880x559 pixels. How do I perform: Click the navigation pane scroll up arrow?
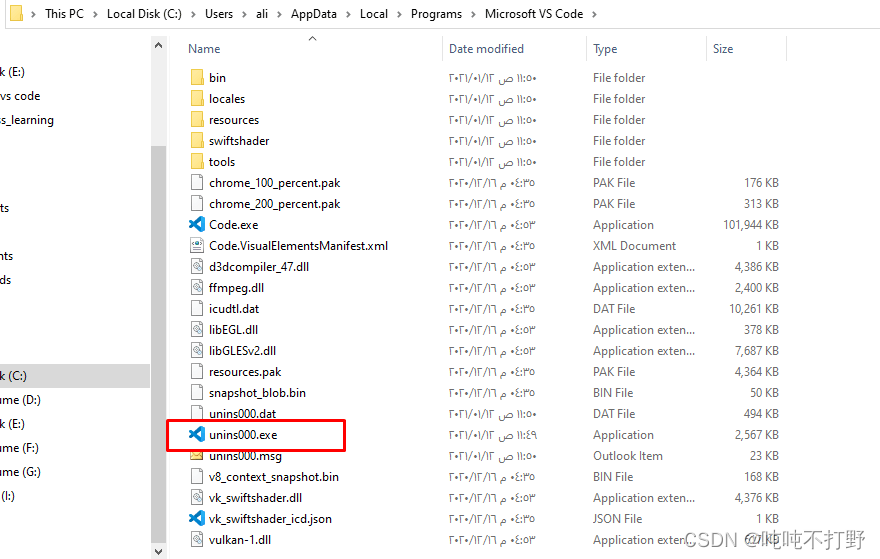point(158,45)
